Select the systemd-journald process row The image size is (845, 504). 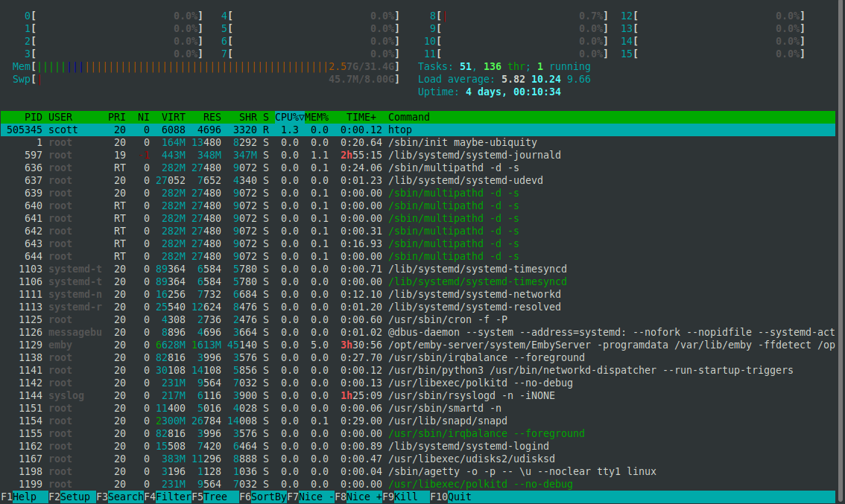pos(417,155)
